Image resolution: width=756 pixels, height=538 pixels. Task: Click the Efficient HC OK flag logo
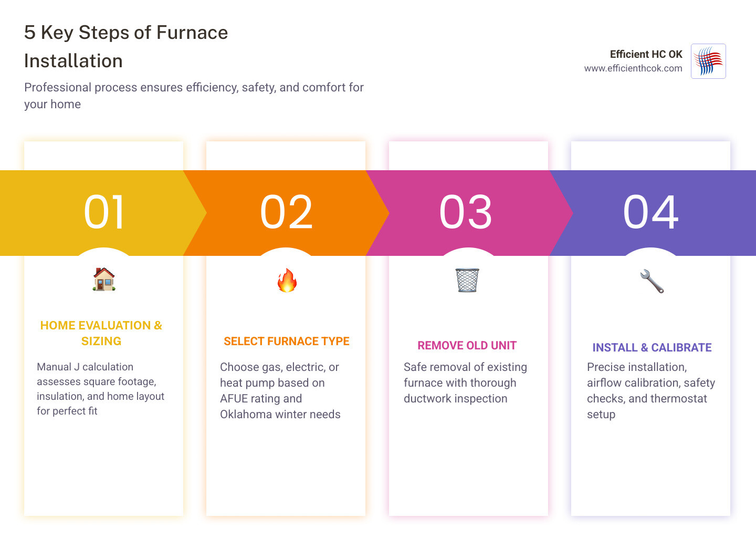point(708,61)
